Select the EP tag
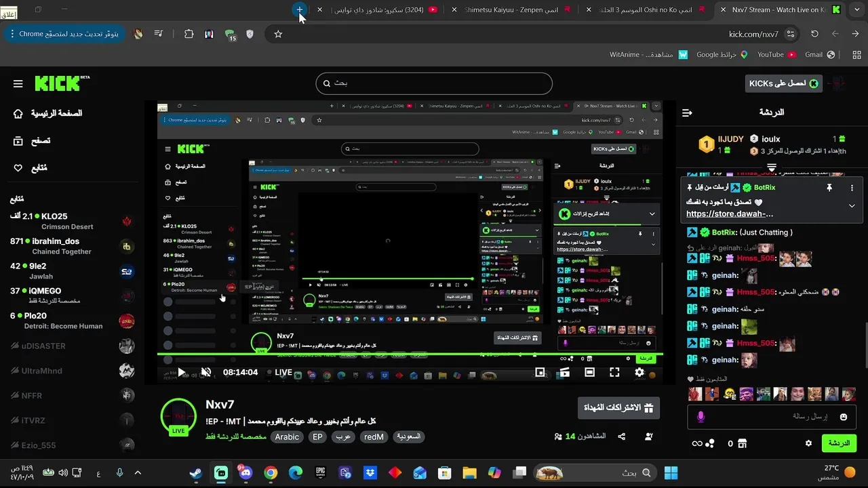Image resolution: width=868 pixels, height=488 pixels. click(317, 437)
